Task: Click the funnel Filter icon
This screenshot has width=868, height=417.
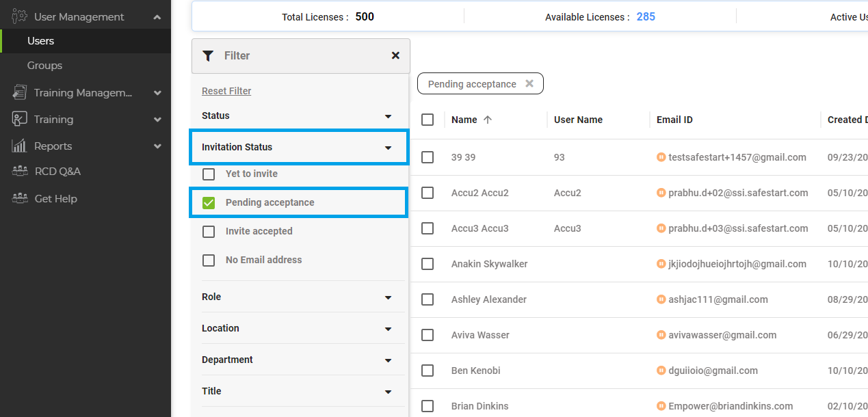Action: point(209,56)
